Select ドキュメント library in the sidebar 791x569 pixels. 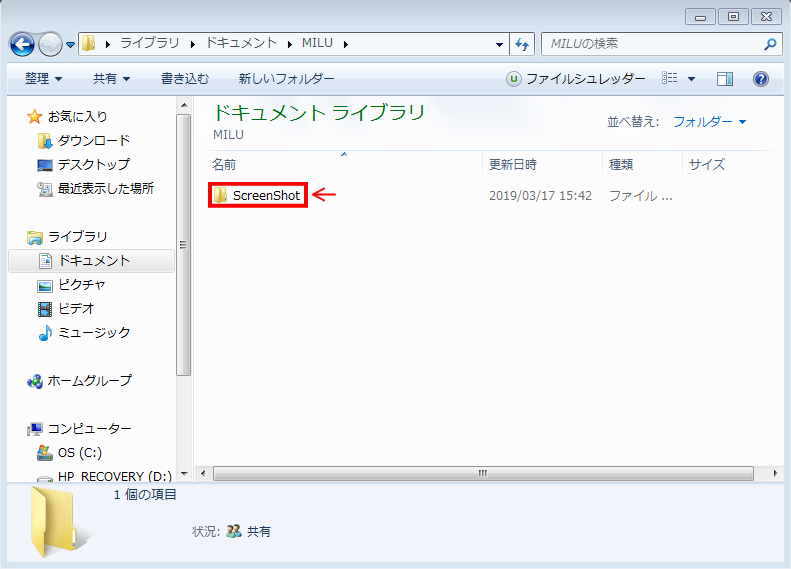pos(91,261)
